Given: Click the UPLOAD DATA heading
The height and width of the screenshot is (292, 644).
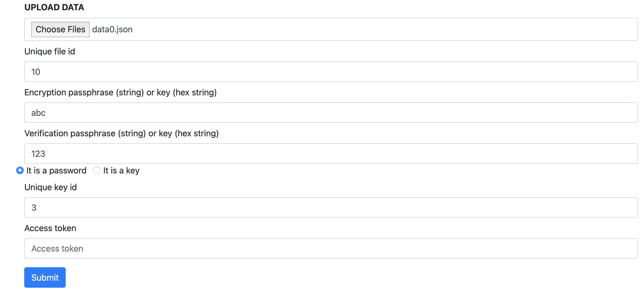Looking at the screenshot, I should (54, 7).
